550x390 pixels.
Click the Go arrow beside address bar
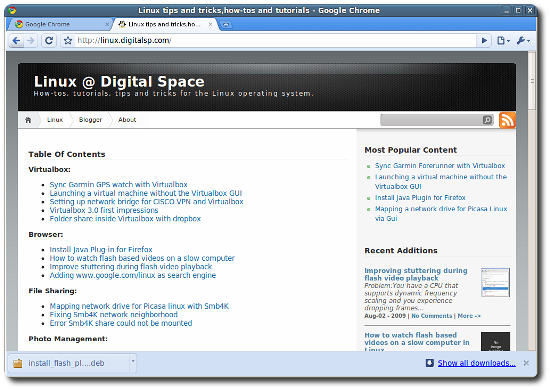pos(484,41)
